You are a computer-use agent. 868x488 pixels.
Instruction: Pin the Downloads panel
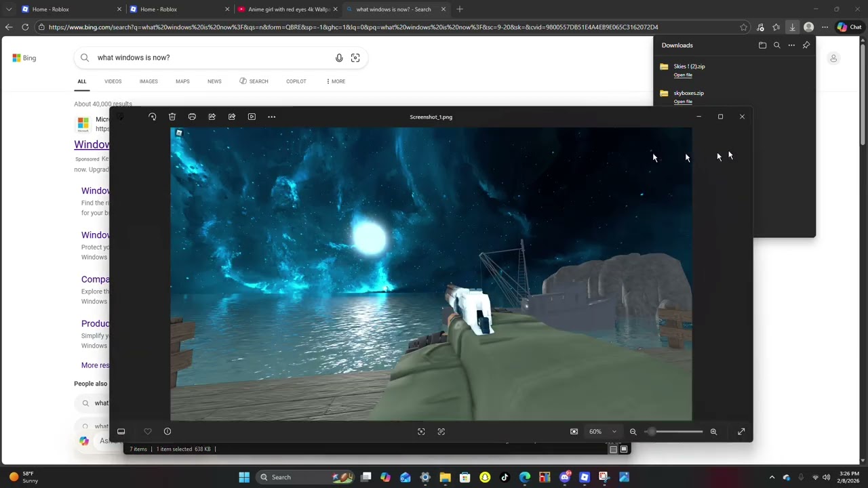(806, 45)
